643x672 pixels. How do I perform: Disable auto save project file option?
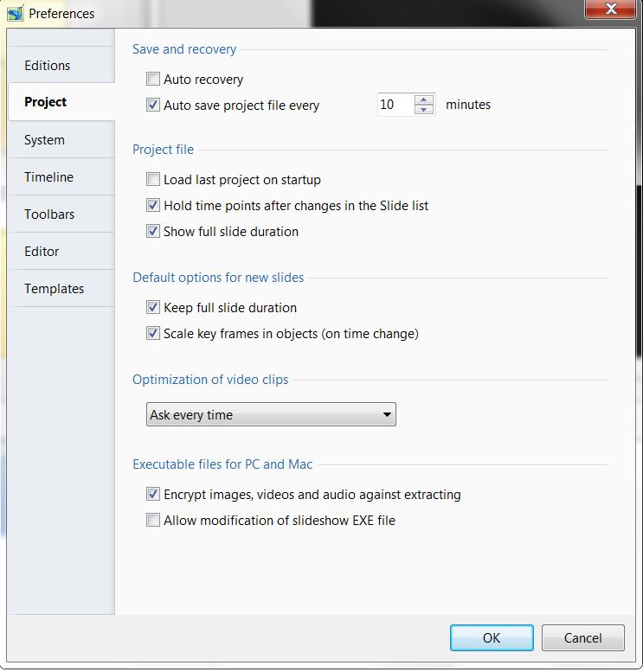click(153, 106)
